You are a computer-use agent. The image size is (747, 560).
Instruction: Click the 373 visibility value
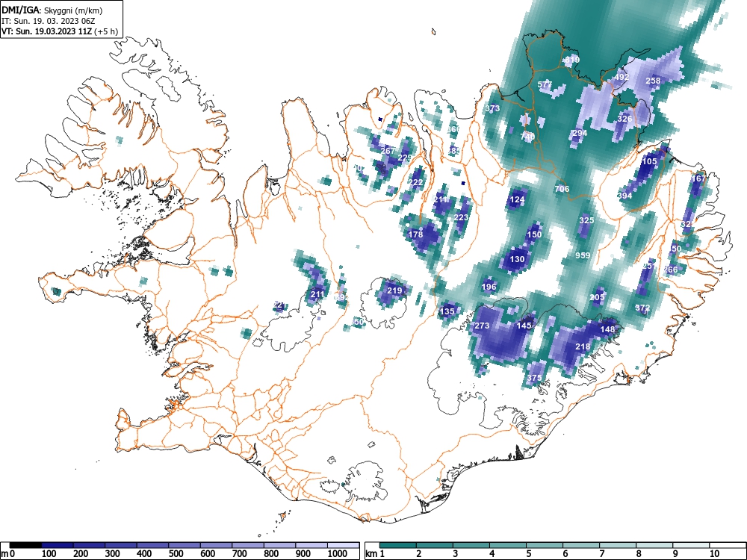[492, 108]
